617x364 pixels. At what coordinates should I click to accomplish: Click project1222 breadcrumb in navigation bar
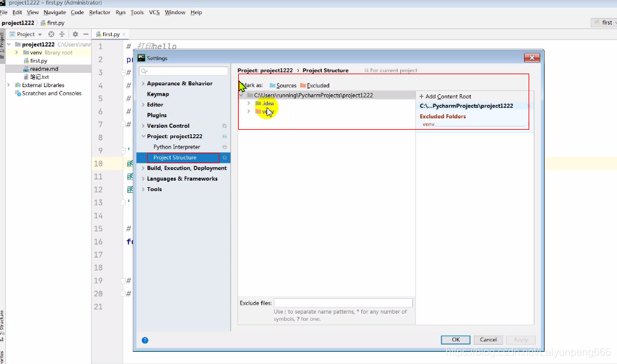(17, 23)
